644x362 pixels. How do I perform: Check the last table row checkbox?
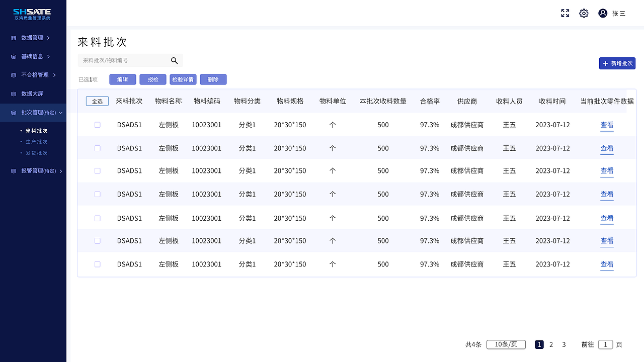coord(97,264)
